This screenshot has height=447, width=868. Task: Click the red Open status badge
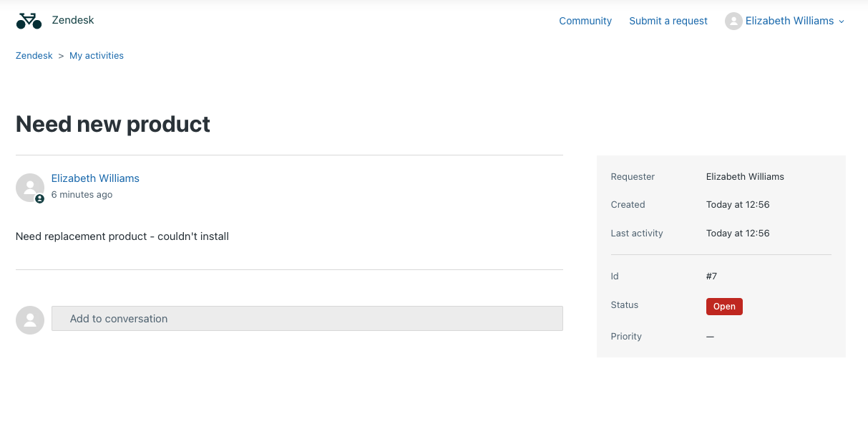pos(724,307)
